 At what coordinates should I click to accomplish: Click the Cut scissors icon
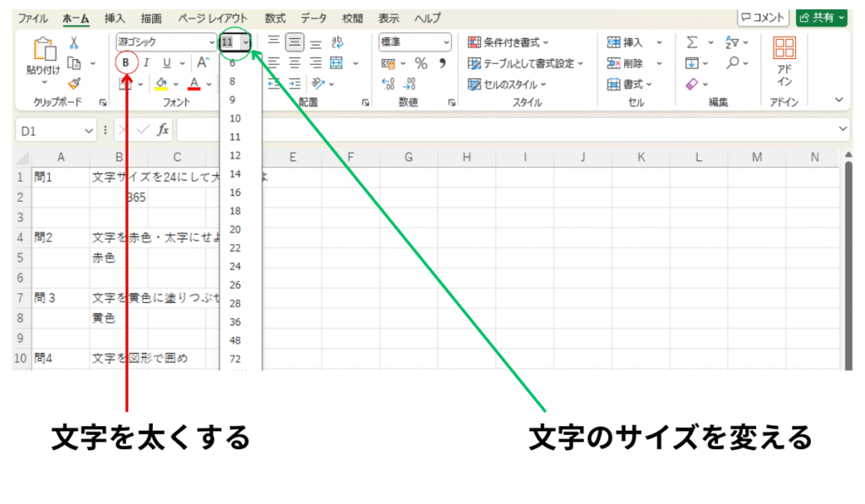click(73, 42)
